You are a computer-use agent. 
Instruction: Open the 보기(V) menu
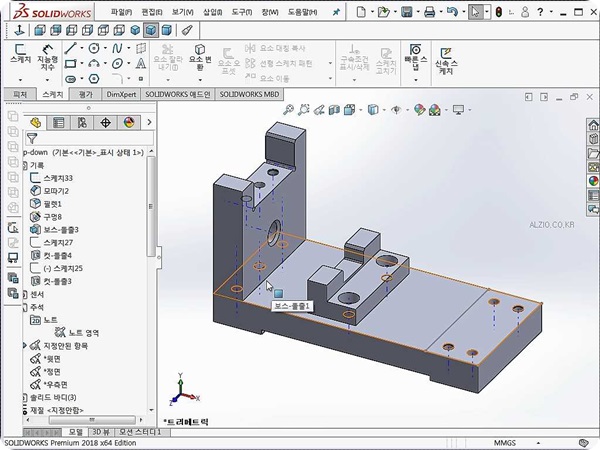coord(183,12)
